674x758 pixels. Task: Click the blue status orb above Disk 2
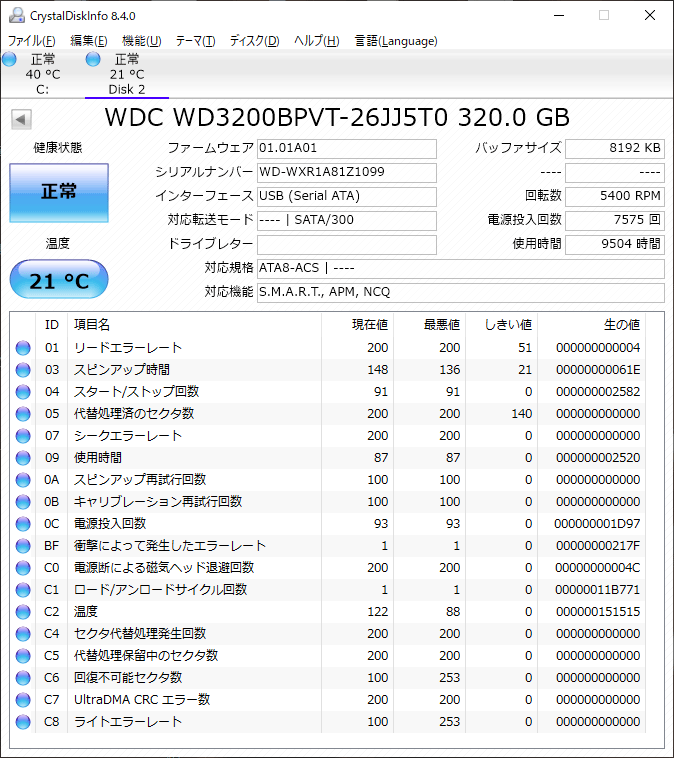coord(93,59)
